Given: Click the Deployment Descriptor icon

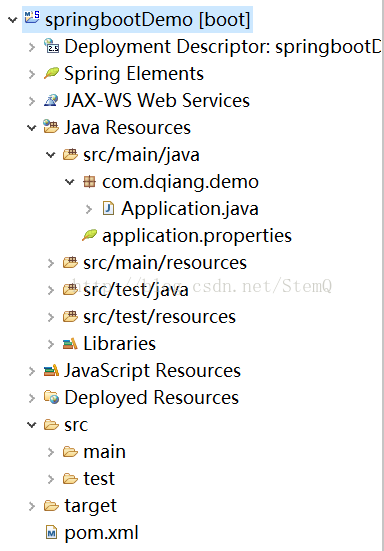Looking at the screenshot, I should 51,46.
